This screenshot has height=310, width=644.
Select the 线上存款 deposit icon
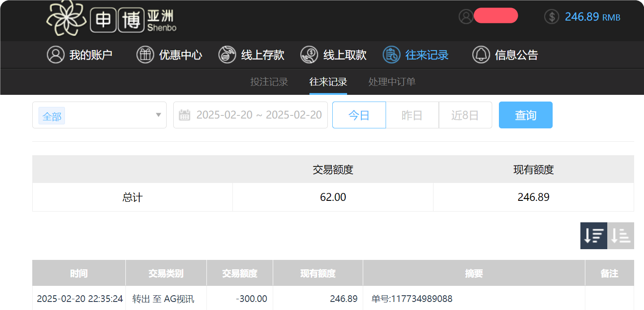coord(227,55)
